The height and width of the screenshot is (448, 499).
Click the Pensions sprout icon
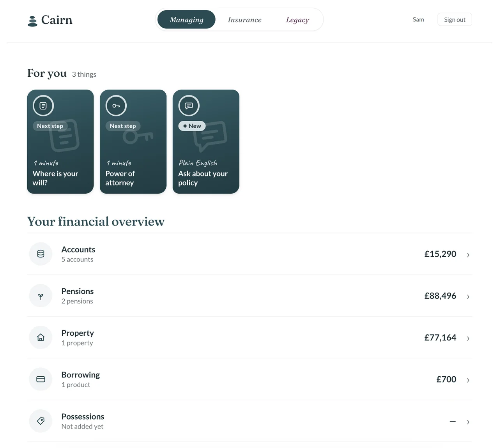41,296
